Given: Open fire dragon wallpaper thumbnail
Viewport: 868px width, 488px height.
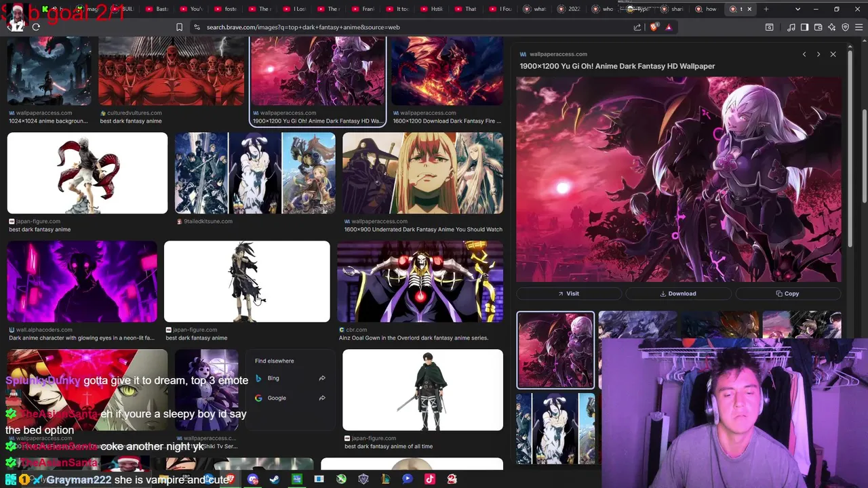Looking at the screenshot, I should (447, 71).
